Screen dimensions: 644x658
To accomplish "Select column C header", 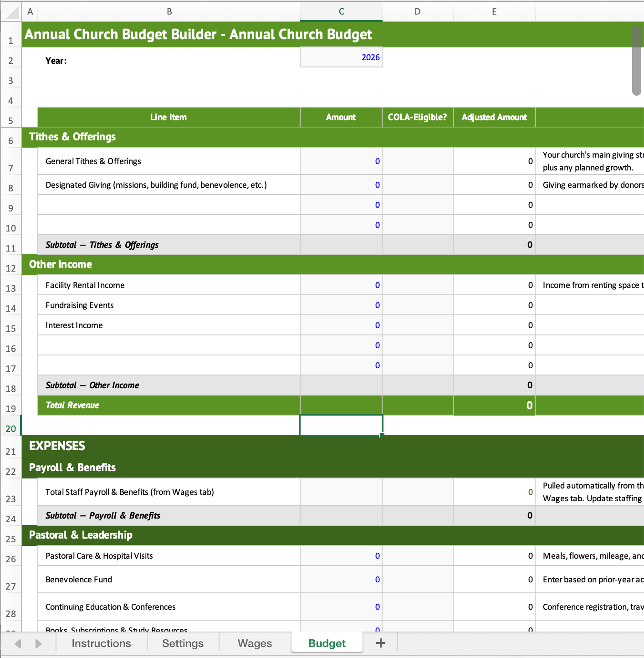I will (341, 12).
